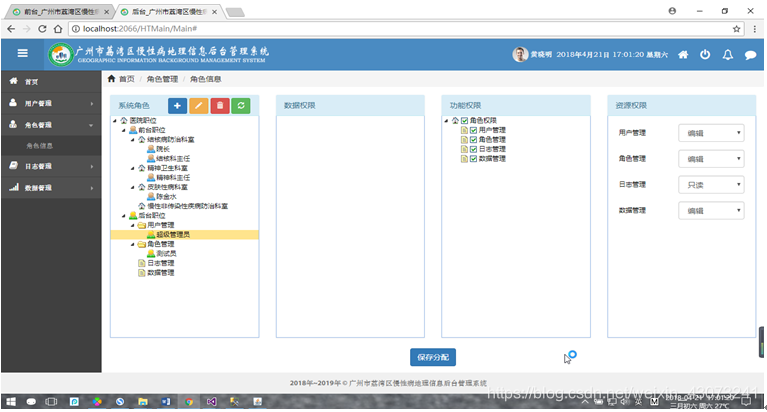This screenshot has width=767, height=412.
Task: Select 精神科主任 in the role tree
Action: pos(173,178)
